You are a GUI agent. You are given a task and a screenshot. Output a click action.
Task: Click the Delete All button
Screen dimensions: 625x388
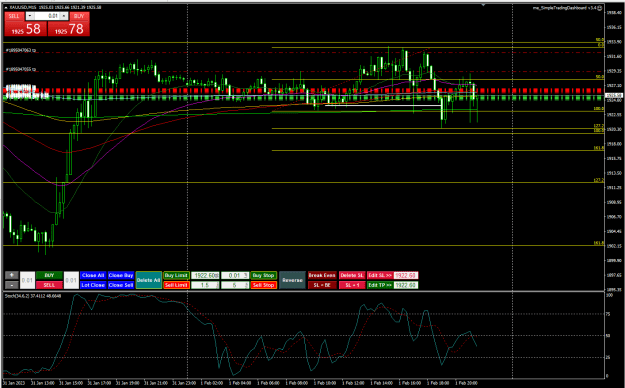tap(149, 280)
